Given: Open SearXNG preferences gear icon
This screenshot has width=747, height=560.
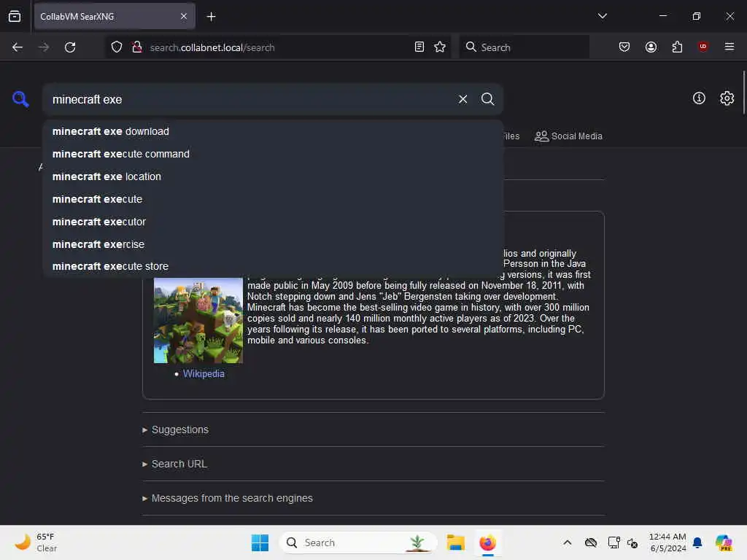Looking at the screenshot, I should click(727, 98).
